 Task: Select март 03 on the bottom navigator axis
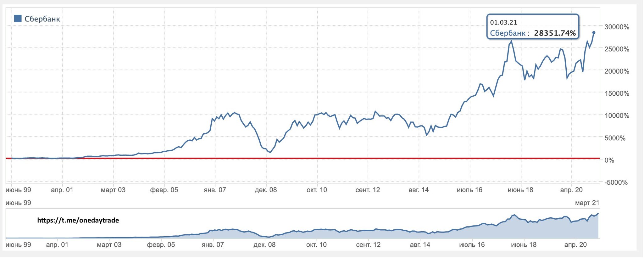pyautogui.click(x=109, y=245)
